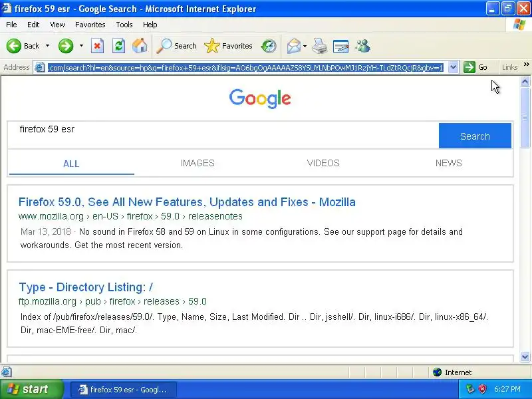
Task: Click the blue Google Search button
Action: 475,136
